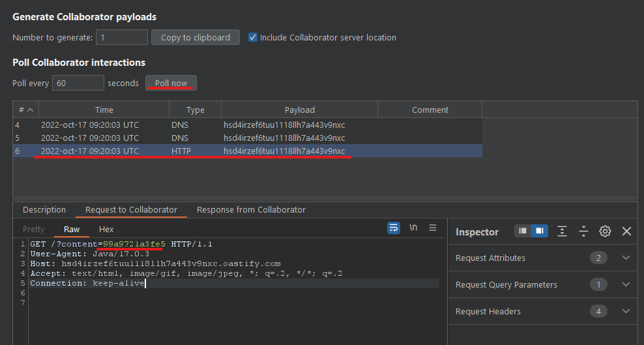Open Response from Collaborator tab
The height and width of the screenshot is (345, 644).
(251, 210)
